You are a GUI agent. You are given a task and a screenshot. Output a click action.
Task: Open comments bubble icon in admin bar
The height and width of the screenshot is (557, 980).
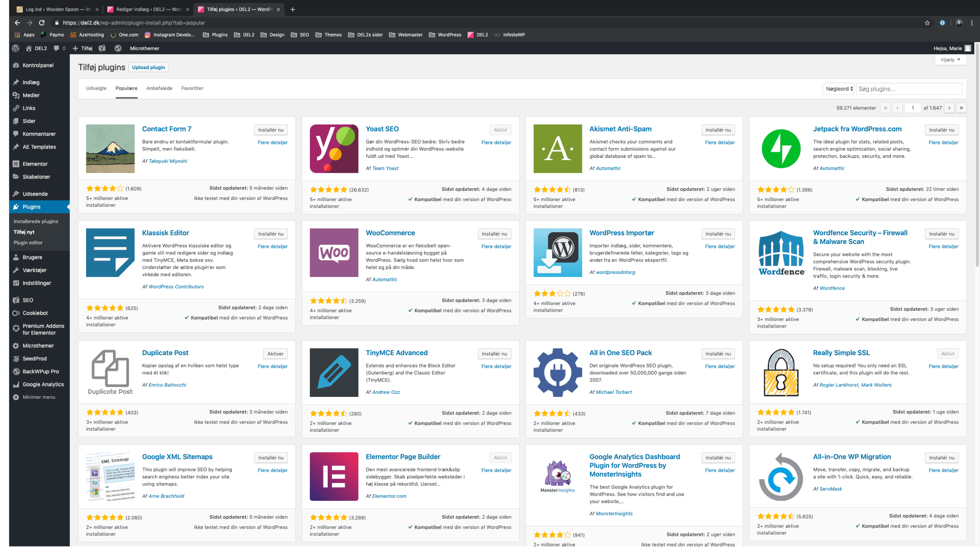(57, 48)
